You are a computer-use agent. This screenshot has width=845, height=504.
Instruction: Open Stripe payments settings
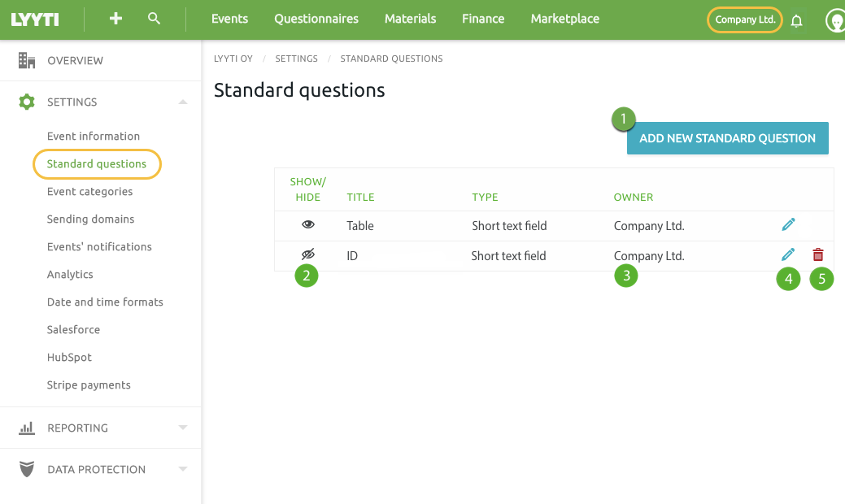click(89, 385)
